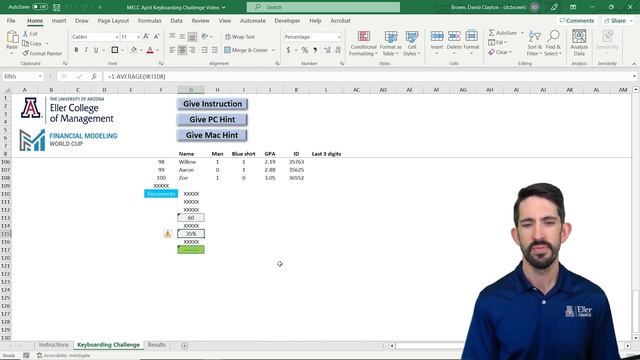Click the Copy icon
Image resolution: width=640 pixels, height=360 pixels.
tap(25, 43)
